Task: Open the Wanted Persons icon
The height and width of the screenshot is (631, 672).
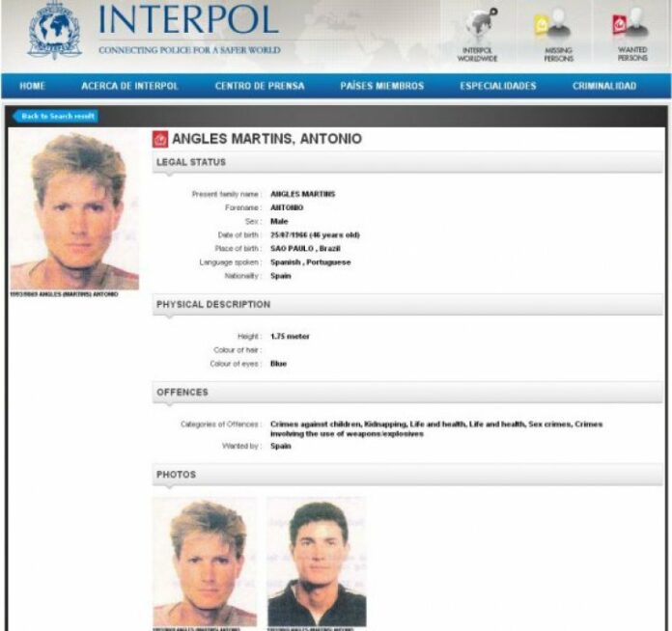Action: pyautogui.click(x=632, y=35)
